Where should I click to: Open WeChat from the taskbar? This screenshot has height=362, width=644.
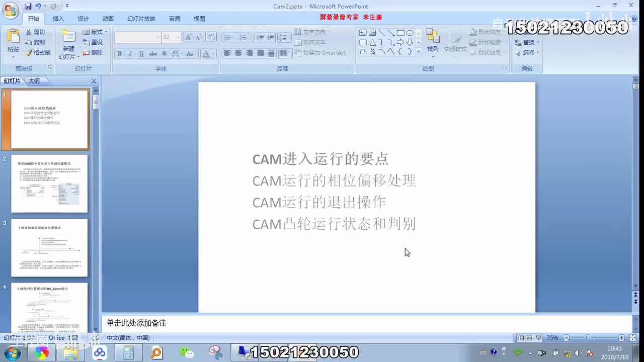[x=187, y=353]
